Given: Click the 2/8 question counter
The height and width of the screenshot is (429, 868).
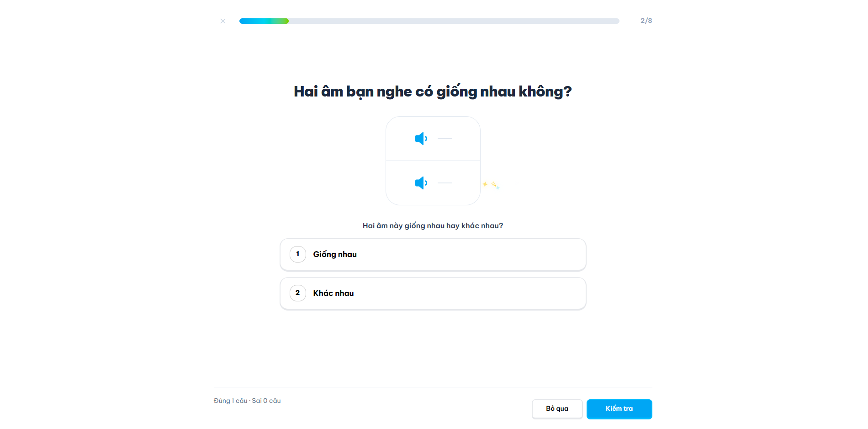Looking at the screenshot, I should (x=646, y=21).
